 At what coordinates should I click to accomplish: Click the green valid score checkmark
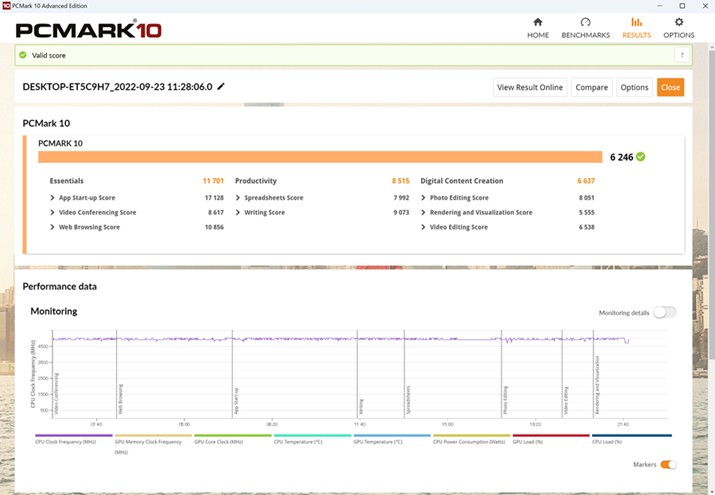point(640,157)
